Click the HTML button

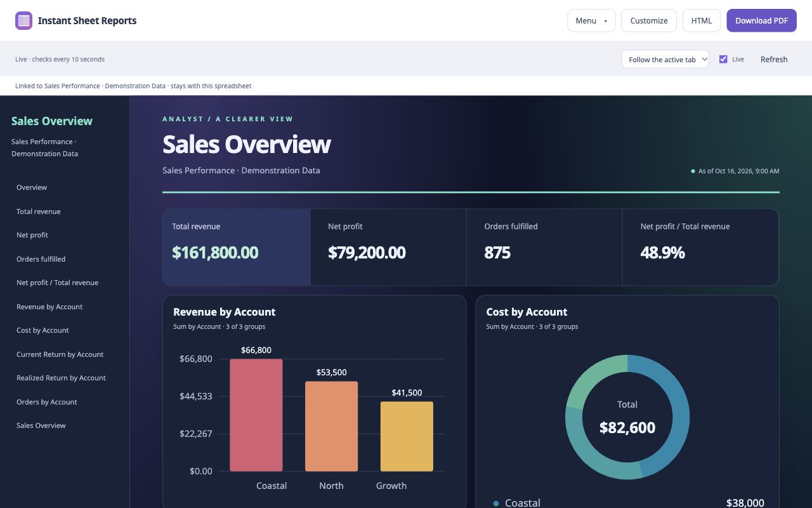coord(702,20)
